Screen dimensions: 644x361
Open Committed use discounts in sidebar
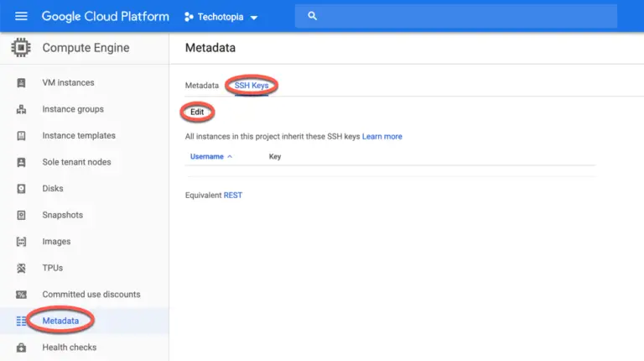point(91,295)
